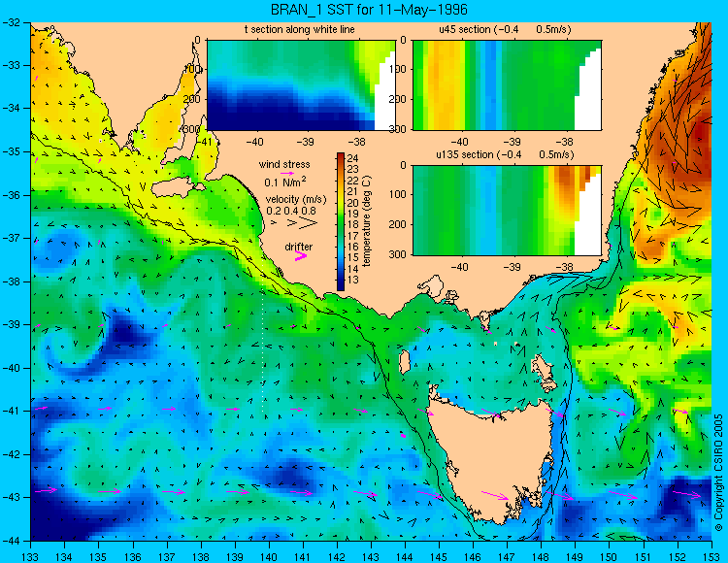Click the title 'BRAN_1 SST for 11-May-1996'
728x563 pixels.
click(x=369, y=10)
